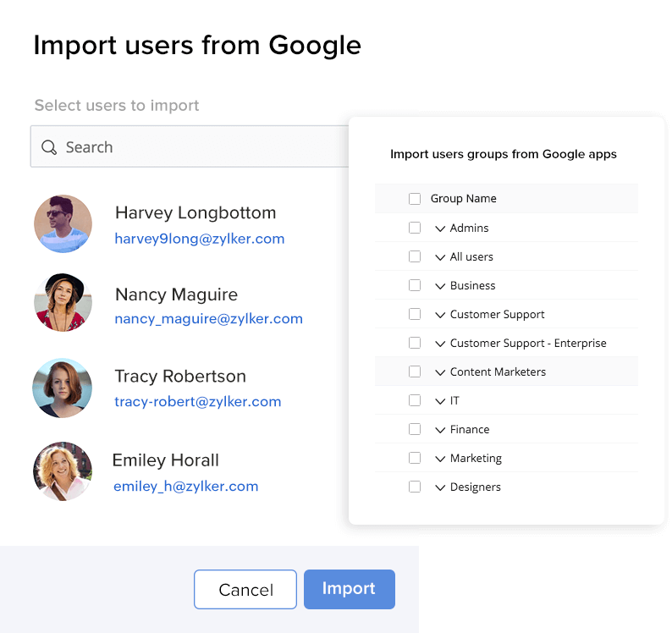Check the Finance group checkbox

pyautogui.click(x=415, y=429)
